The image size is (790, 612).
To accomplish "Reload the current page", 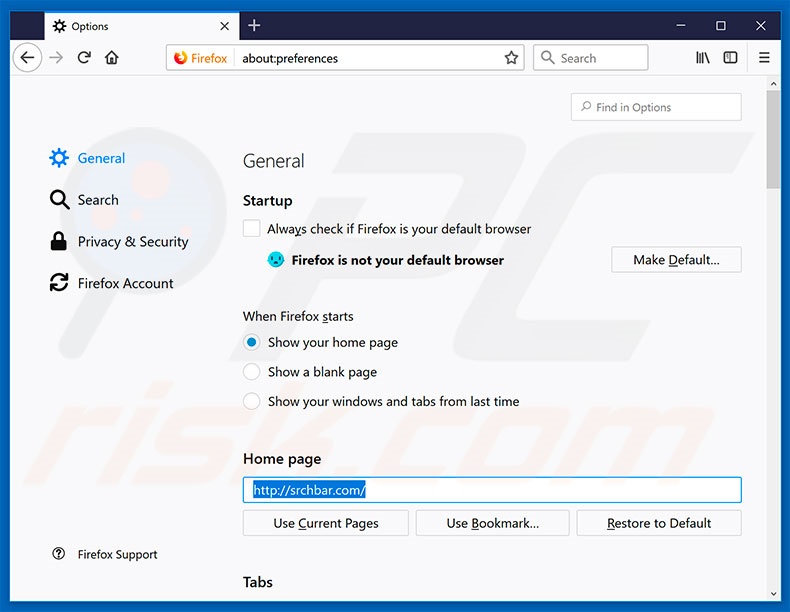I will click(x=84, y=57).
